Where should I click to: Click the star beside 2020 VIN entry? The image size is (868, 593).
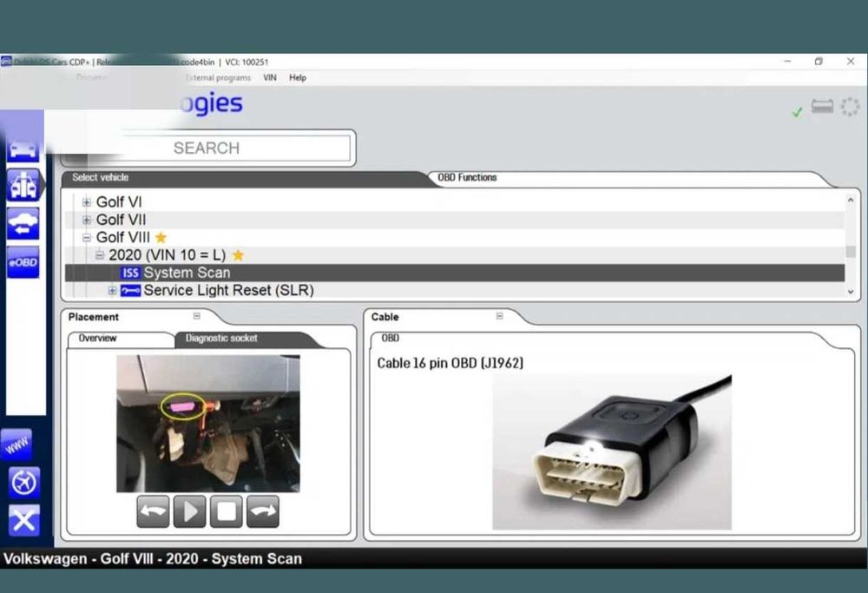pyautogui.click(x=238, y=255)
